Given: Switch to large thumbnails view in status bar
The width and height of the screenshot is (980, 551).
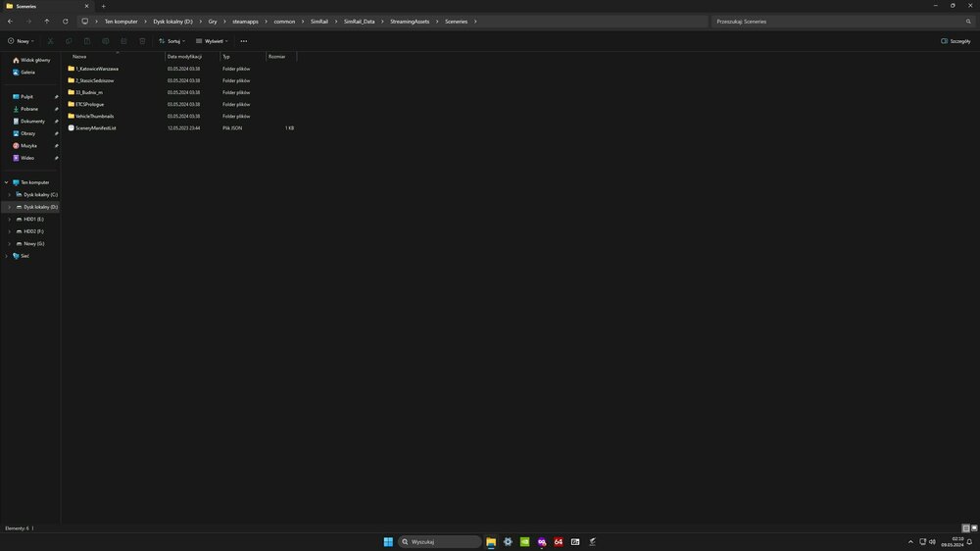Looking at the screenshot, I should click(973, 528).
